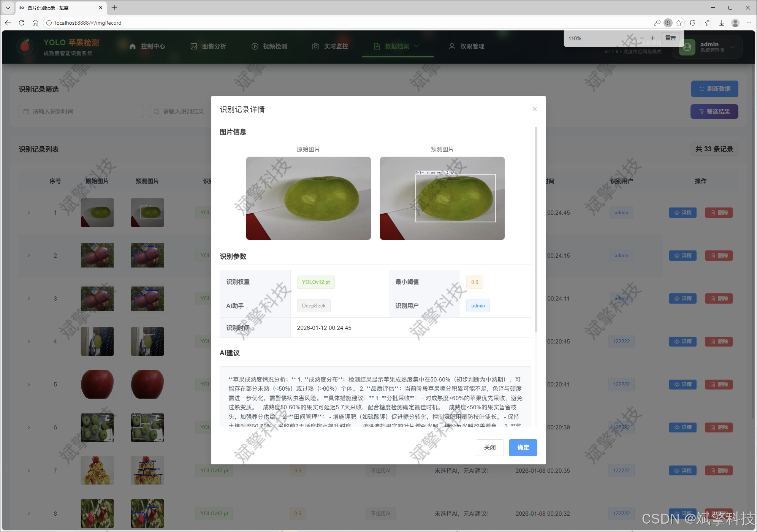757x532 pixels.
Task: Click the favorites star icon in address bar
Action: coord(679,23)
